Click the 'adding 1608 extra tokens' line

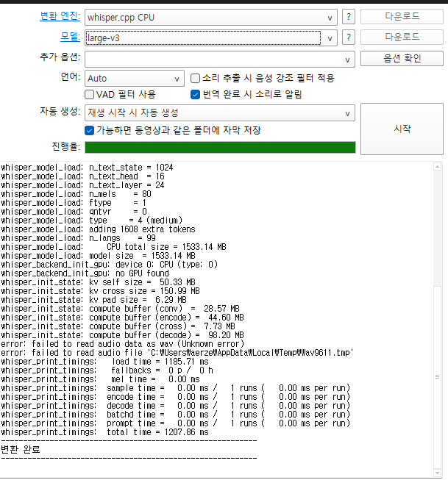coord(98,229)
